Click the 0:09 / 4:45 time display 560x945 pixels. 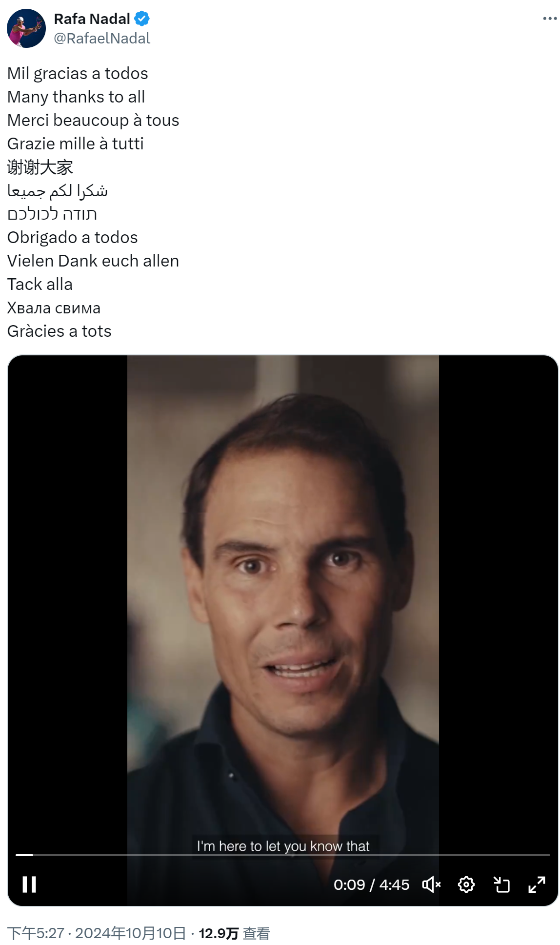click(x=371, y=884)
